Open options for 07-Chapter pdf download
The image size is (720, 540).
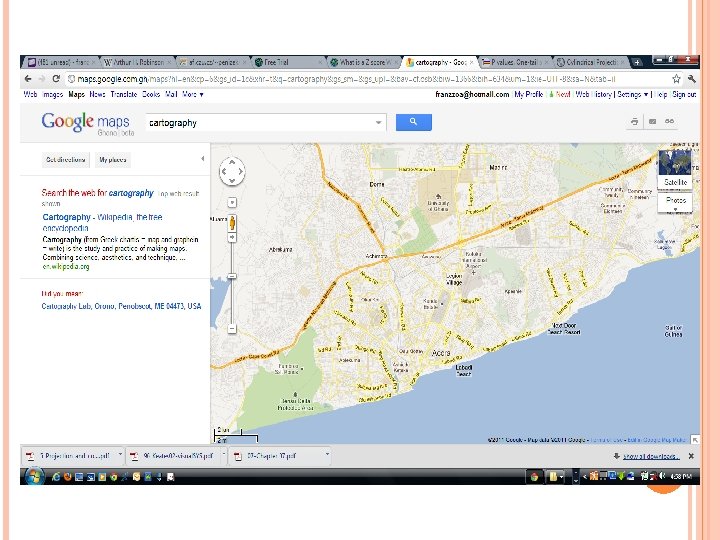[327, 455]
